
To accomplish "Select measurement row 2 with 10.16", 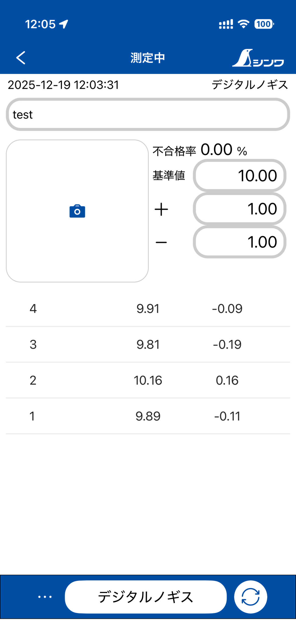I will pyautogui.click(x=148, y=380).
